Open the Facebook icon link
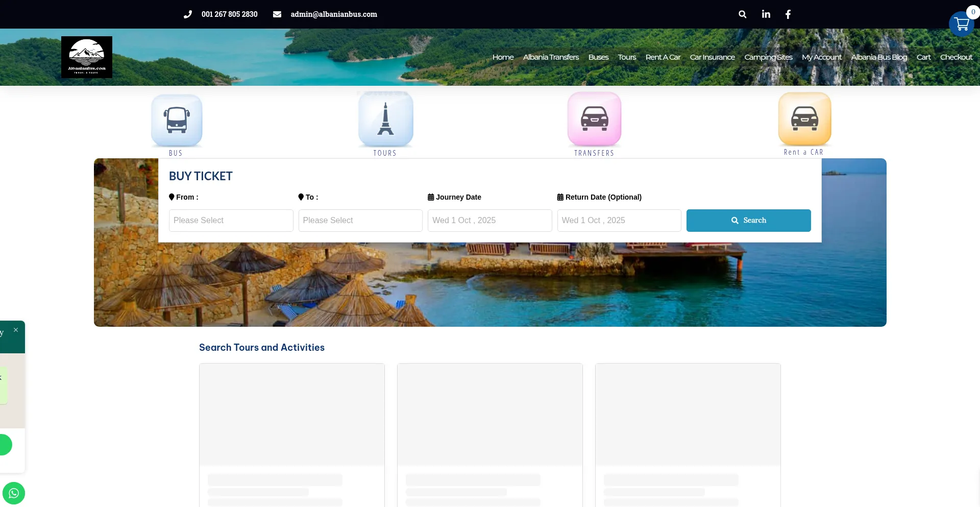 coord(788,14)
